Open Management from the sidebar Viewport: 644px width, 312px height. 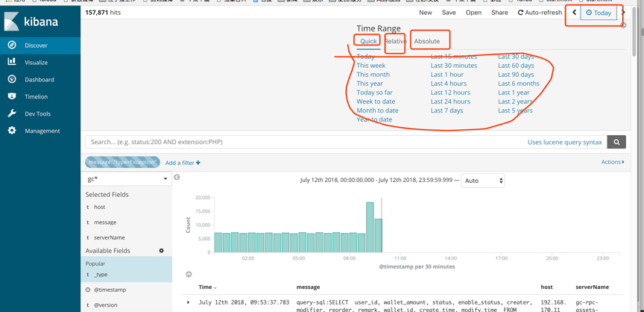pos(40,131)
